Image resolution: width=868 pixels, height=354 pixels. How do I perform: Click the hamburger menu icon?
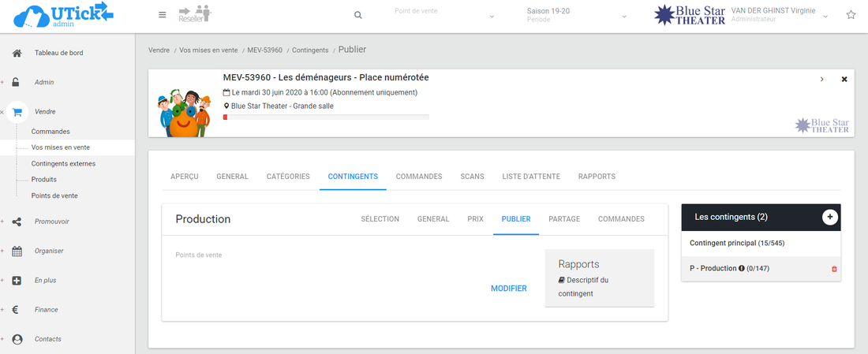[x=163, y=15]
